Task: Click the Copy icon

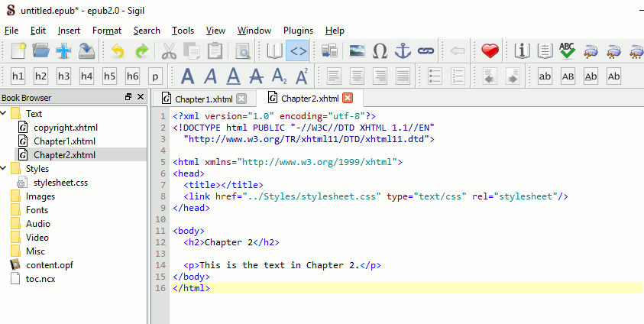Action: [192, 51]
